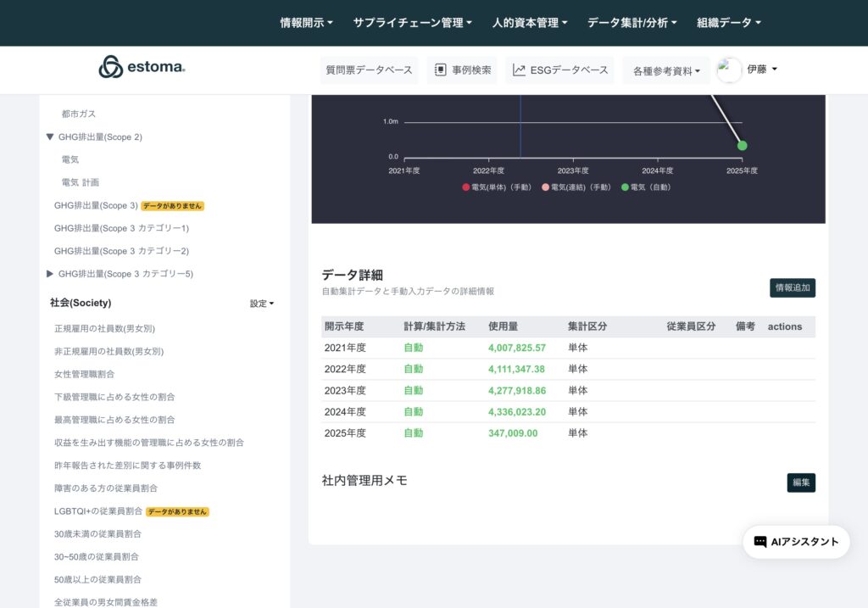
Task: Click the ESGデータベース chart icon
Action: point(519,70)
